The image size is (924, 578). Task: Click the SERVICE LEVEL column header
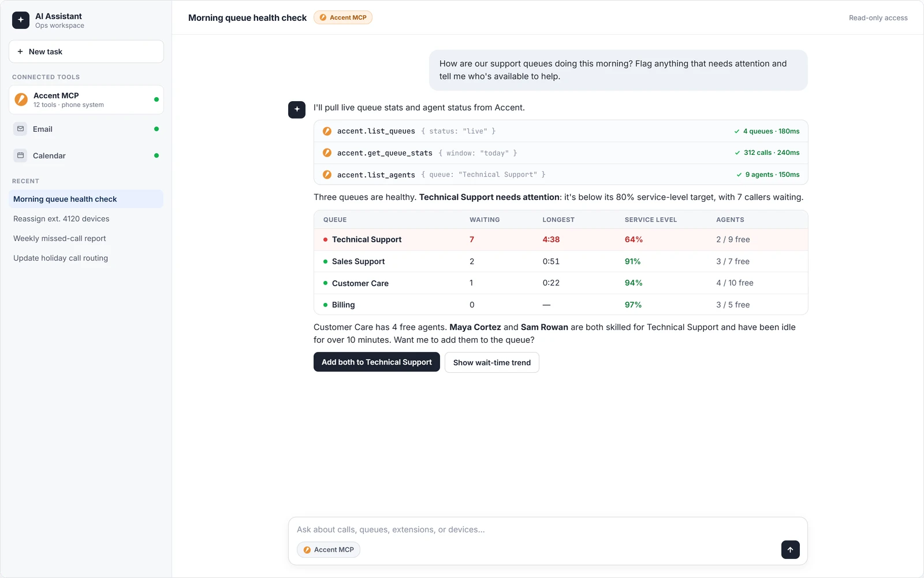click(650, 220)
